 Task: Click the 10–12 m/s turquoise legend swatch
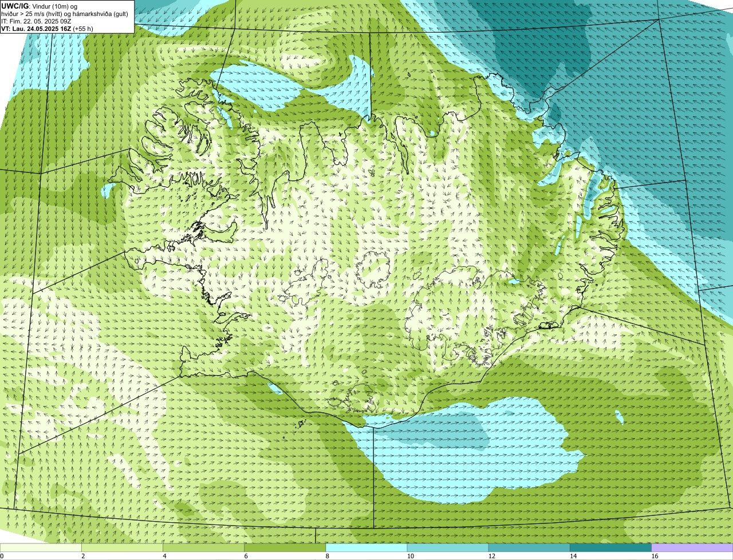pyautogui.click(x=448, y=548)
